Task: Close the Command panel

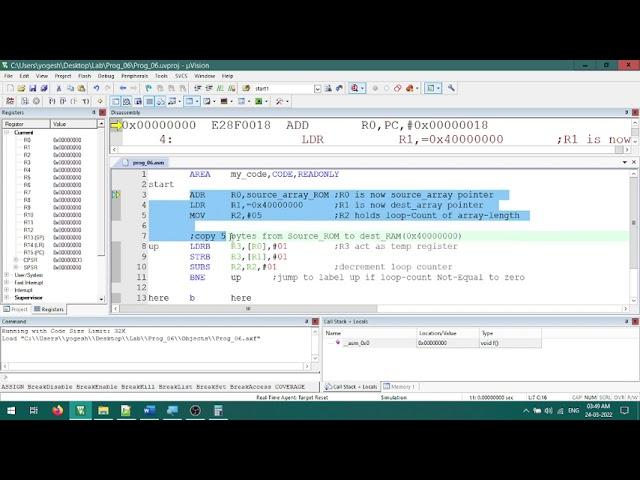Action: (x=315, y=322)
